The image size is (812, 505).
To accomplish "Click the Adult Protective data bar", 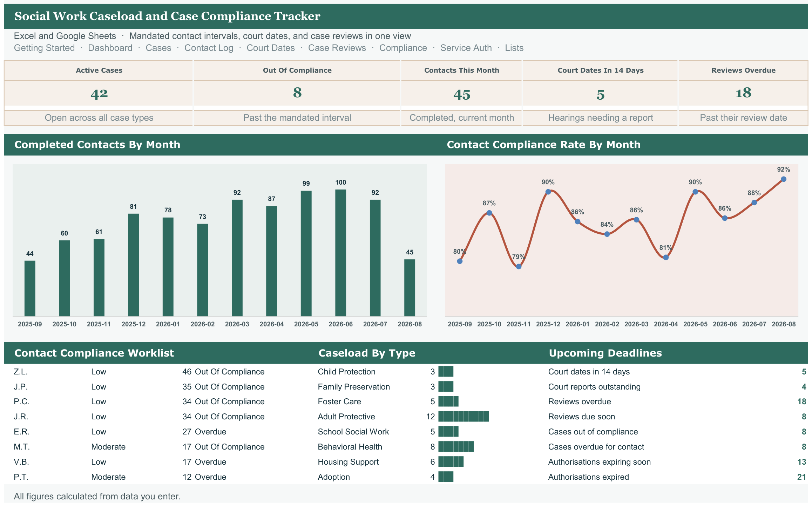I will (463, 417).
